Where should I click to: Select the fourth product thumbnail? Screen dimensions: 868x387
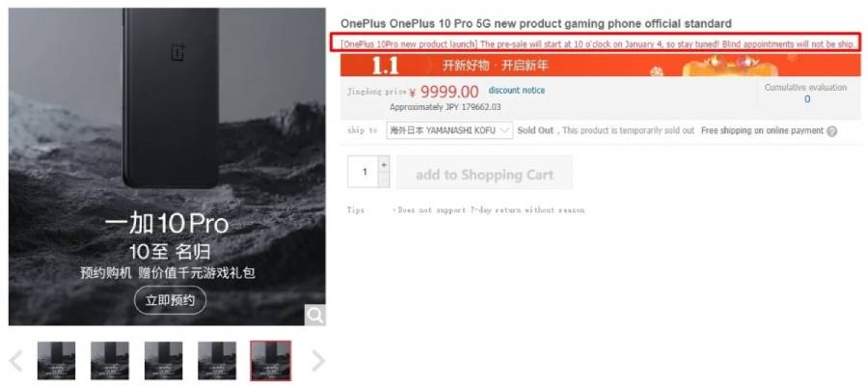pos(217,361)
